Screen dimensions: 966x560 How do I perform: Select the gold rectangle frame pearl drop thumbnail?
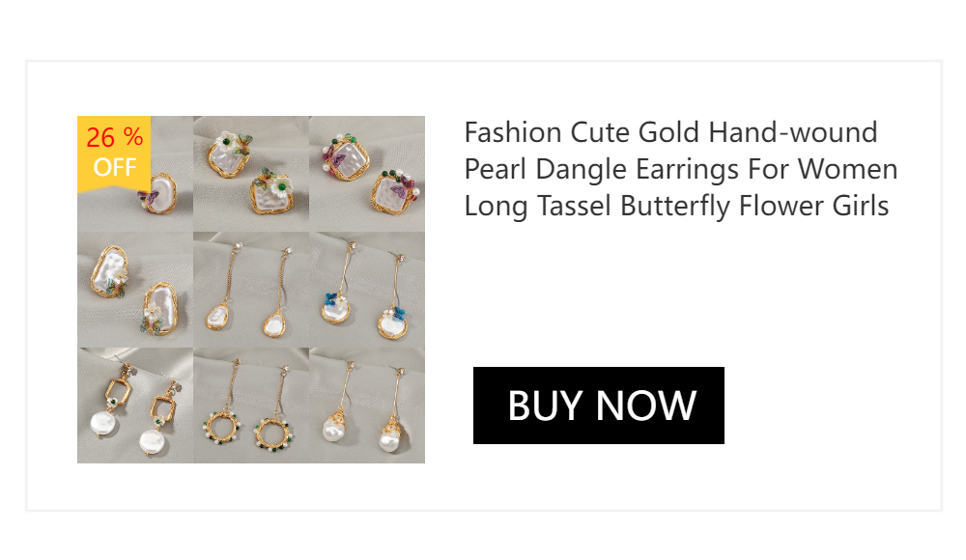pyautogui.click(x=135, y=406)
